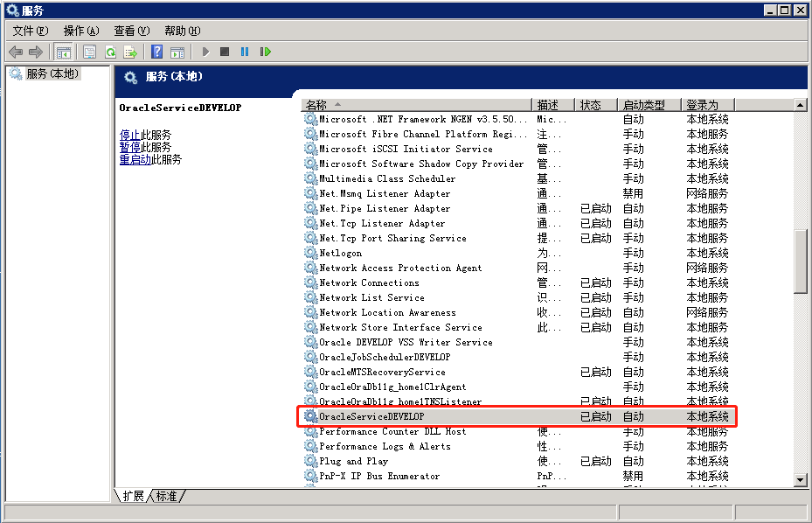812x523 pixels.
Task: Open Properties via toolbar icon
Action: (x=89, y=52)
